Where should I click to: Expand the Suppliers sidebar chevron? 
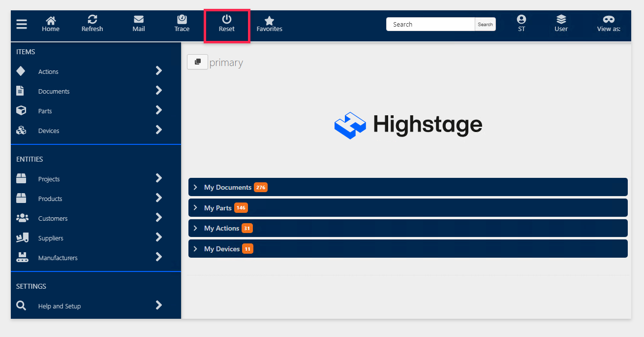tap(159, 237)
